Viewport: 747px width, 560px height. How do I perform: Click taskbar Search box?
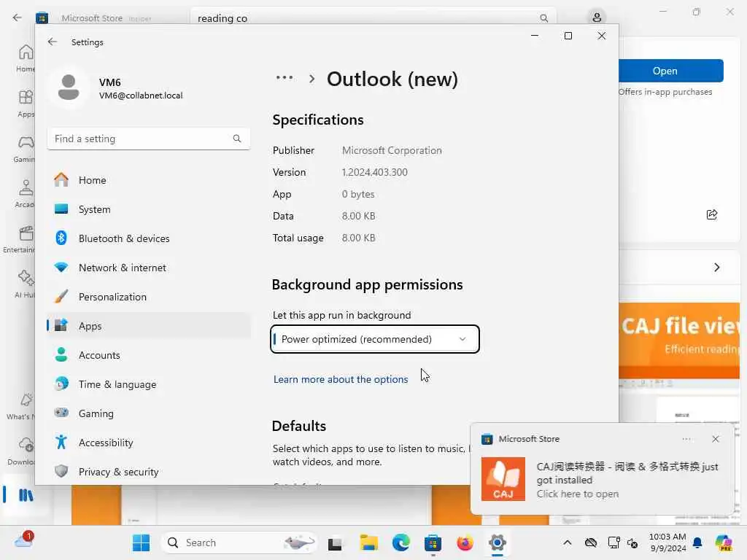[239, 542]
